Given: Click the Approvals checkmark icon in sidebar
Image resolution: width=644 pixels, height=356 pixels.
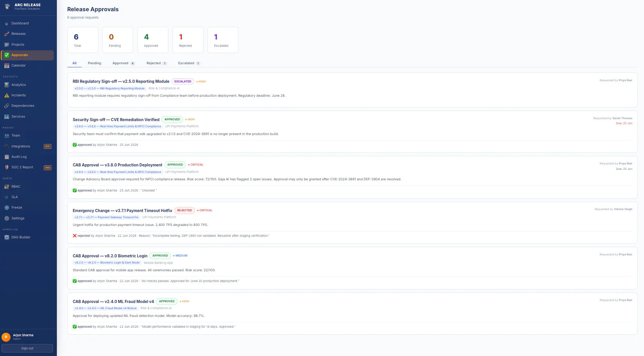Looking at the screenshot, I should click(x=7, y=55).
